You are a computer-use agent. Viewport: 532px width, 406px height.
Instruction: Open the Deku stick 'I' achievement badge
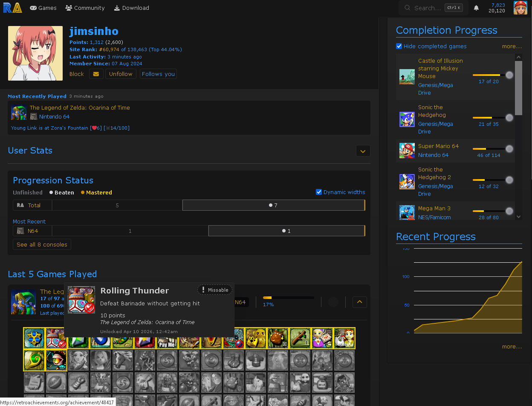tap(300, 338)
